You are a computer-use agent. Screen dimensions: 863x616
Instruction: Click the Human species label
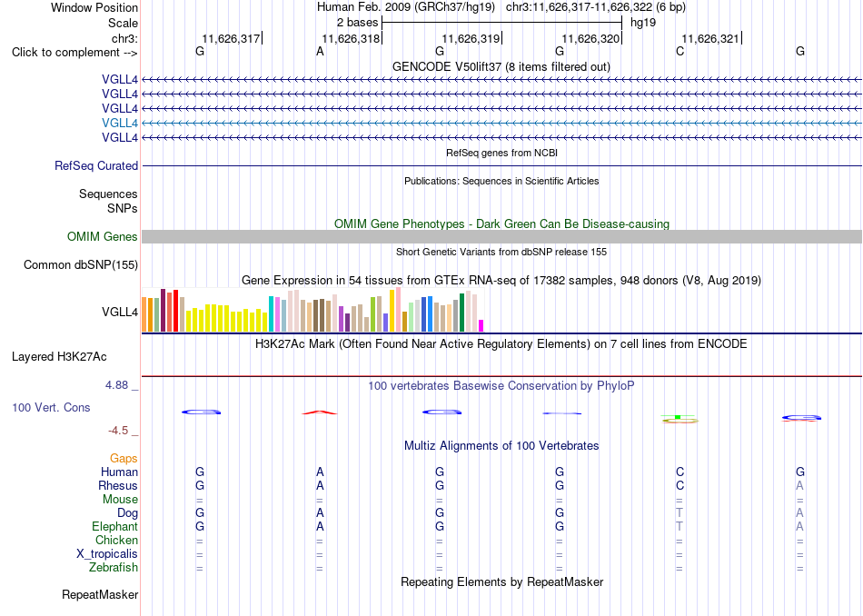point(119,472)
